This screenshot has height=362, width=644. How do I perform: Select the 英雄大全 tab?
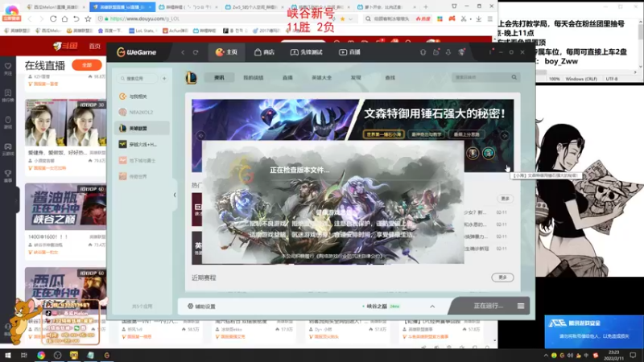point(321,77)
